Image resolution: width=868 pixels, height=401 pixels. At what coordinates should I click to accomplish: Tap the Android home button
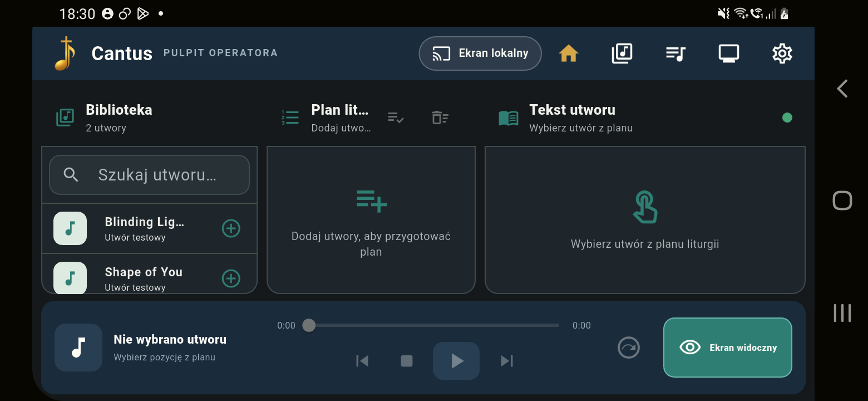click(842, 200)
